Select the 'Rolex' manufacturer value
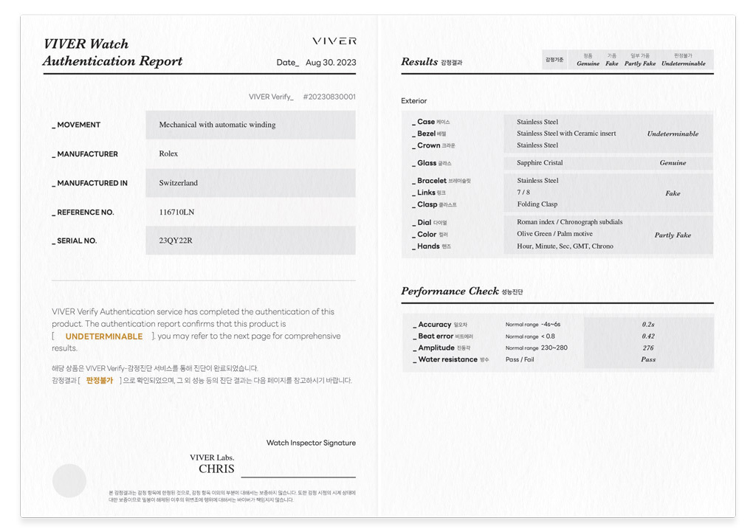Screen dimensions: 756x532 coord(168,153)
